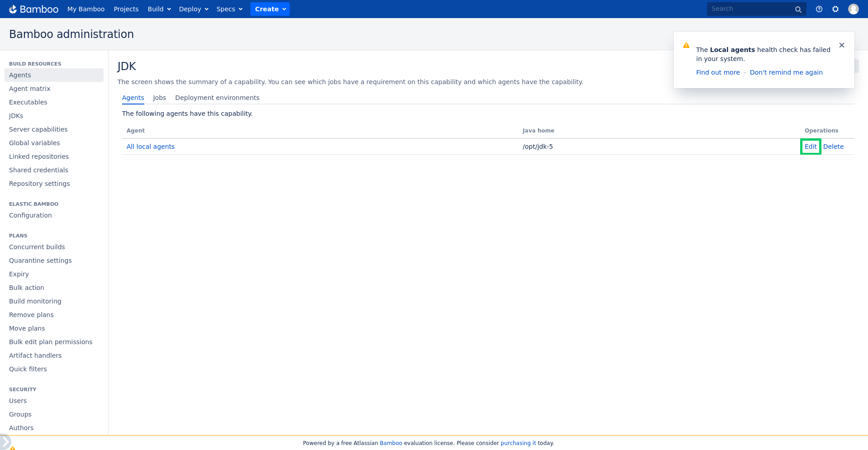Open Projects in top navigation
This screenshot has height=450, width=868.
click(126, 9)
